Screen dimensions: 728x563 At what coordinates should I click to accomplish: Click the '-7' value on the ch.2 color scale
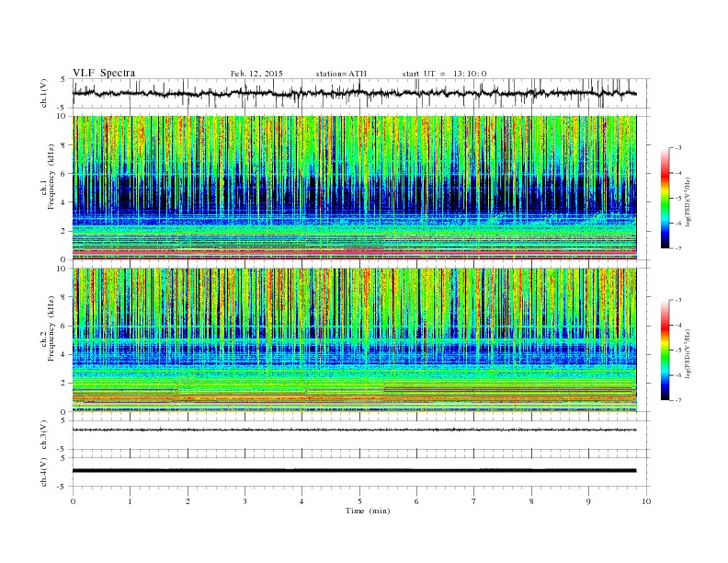tap(677, 400)
